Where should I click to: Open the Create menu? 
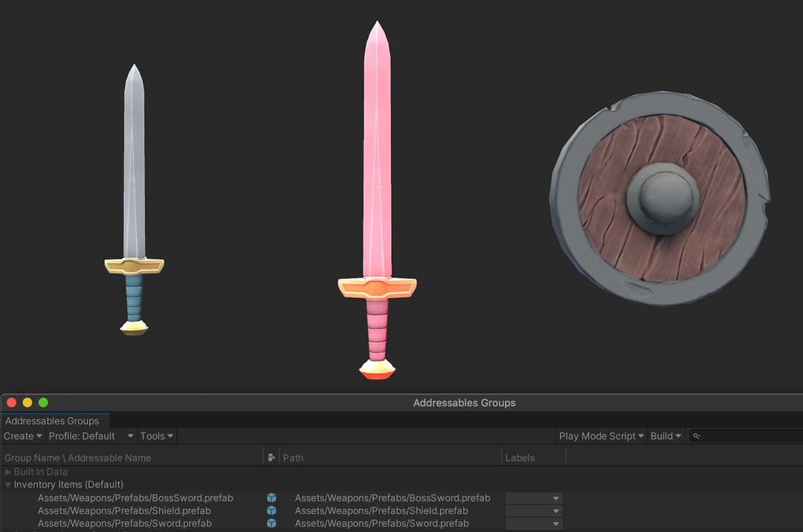pos(22,436)
